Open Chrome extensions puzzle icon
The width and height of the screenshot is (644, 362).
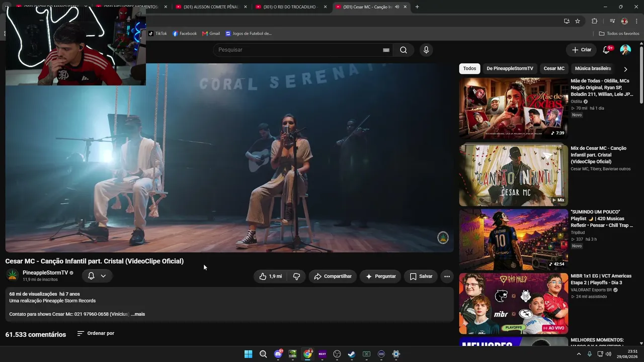click(595, 21)
